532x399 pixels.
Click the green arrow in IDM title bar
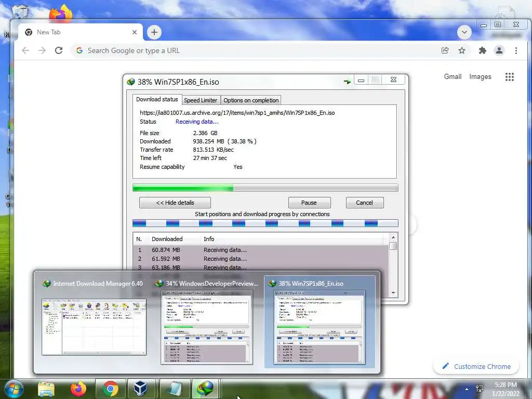pyautogui.click(x=347, y=82)
